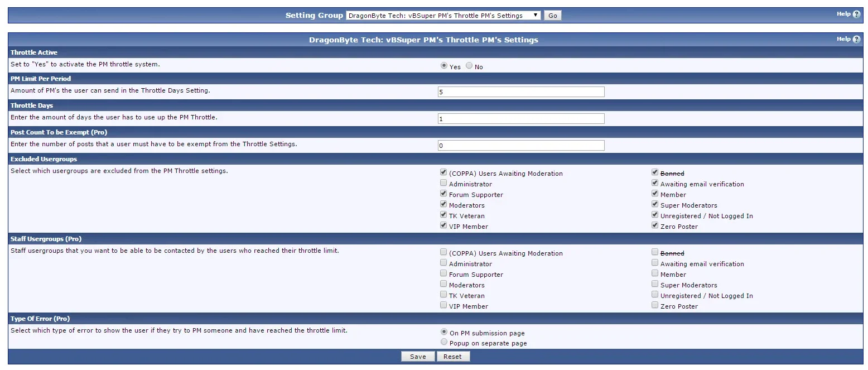The width and height of the screenshot is (868, 370).
Task: Uncheck Member in Excluded Usergroups
Action: [655, 194]
